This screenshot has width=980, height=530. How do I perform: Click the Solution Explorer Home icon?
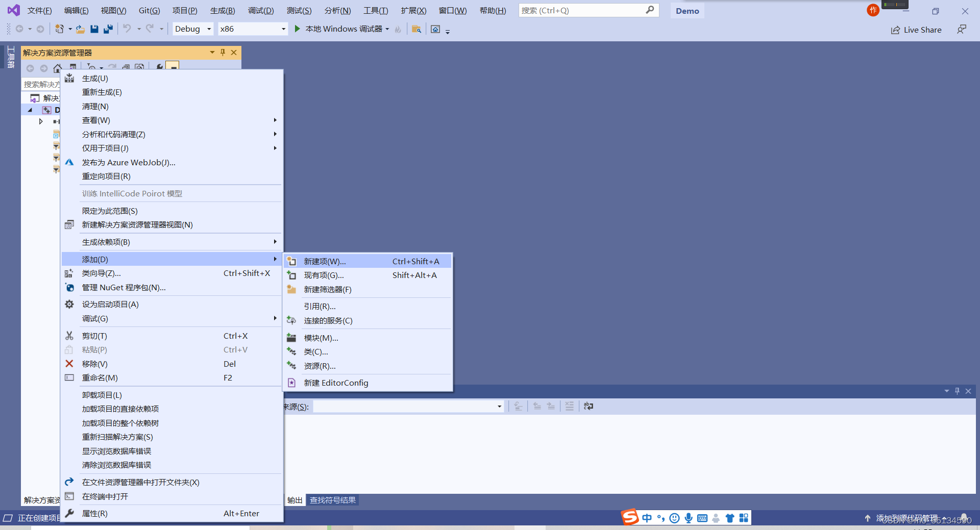click(57, 68)
